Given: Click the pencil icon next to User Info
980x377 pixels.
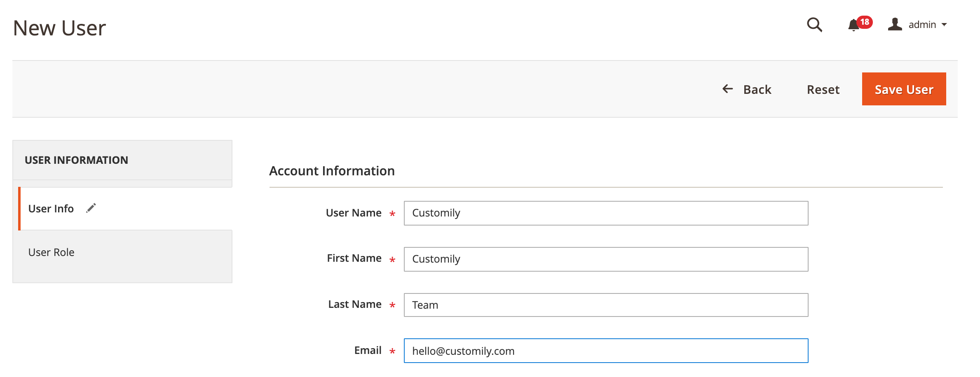Looking at the screenshot, I should pos(91,208).
